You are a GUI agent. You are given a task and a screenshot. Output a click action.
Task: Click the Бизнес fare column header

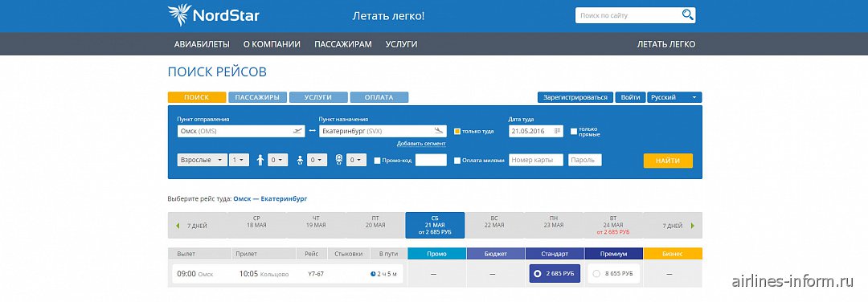(x=673, y=254)
